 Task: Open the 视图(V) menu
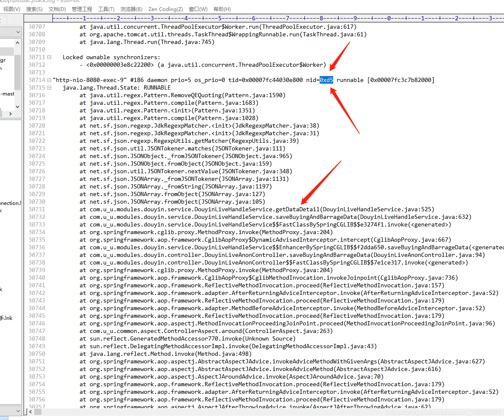point(11,9)
